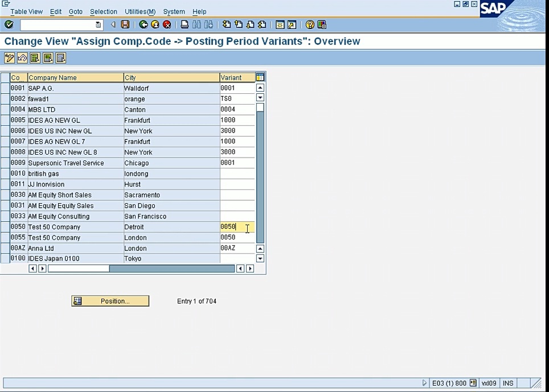Click the table's horizontal scrollbar thumb

pyautogui.click(x=79, y=269)
